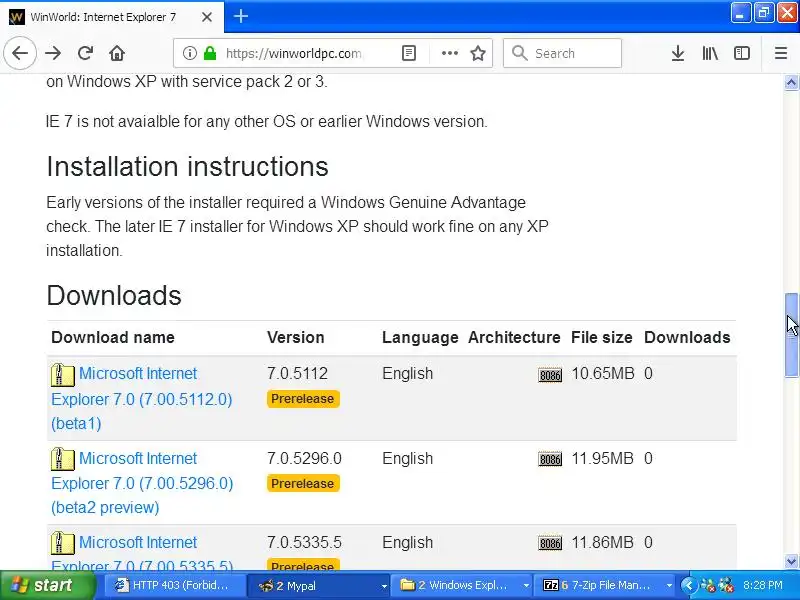Open page actions three-dot menu
This screenshot has width=800, height=600.
click(449, 53)
